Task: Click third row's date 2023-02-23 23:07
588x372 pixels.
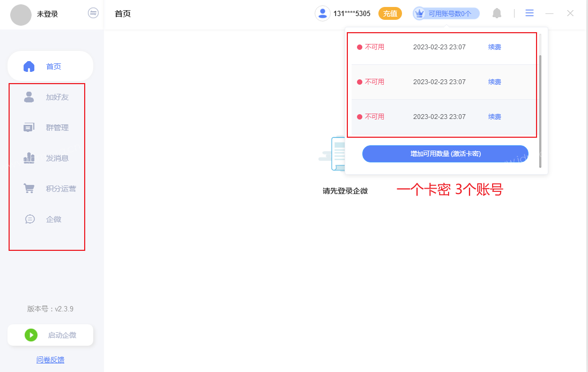Action: coord(440,117)
